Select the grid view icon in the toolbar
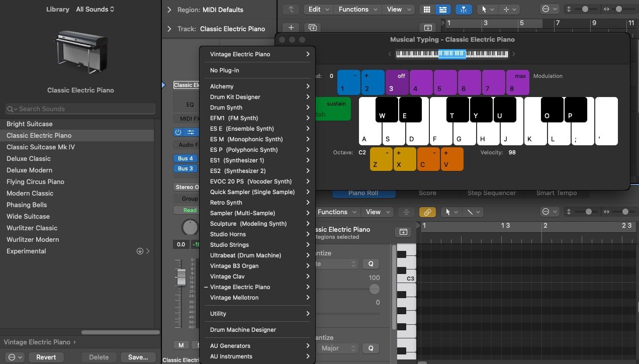This screenshot has height=364, width=639. [426, 10]
